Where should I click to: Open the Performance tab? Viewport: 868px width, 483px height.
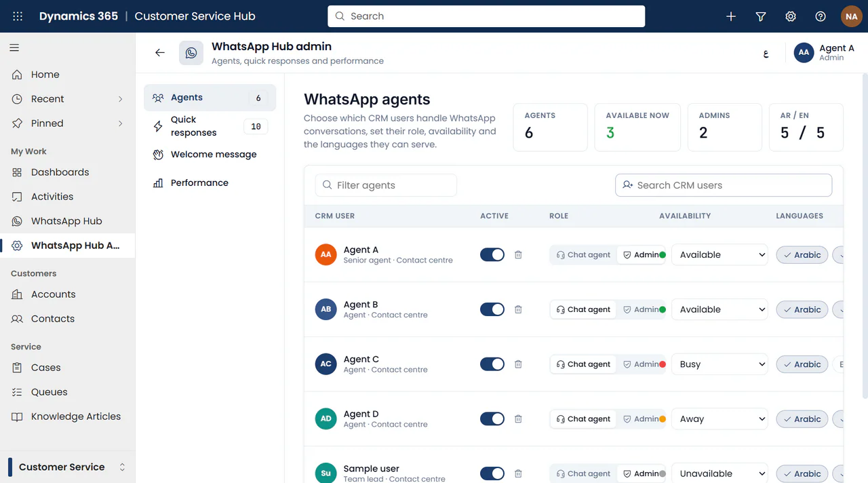pyautogui.click(x=210, y=183)
